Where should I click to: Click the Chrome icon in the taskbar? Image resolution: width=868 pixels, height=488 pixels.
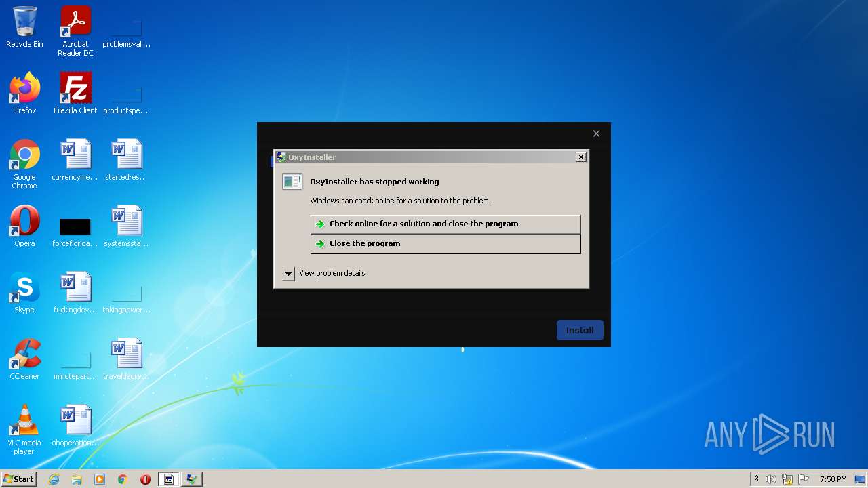click(x=123, y=479)
